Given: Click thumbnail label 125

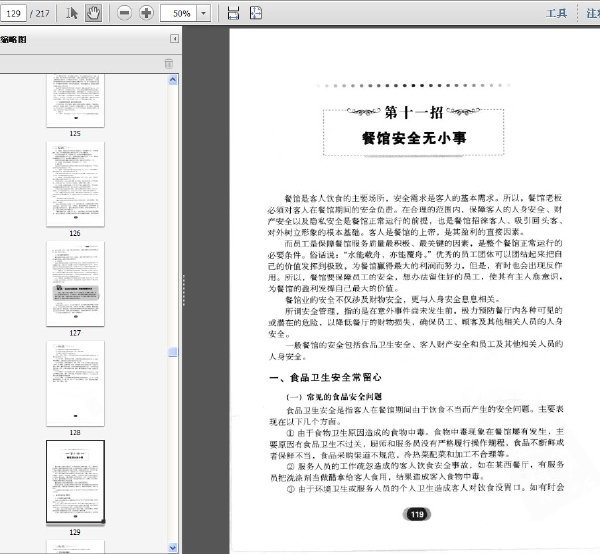Looking at the screenshot, I should tap(75, 134).
